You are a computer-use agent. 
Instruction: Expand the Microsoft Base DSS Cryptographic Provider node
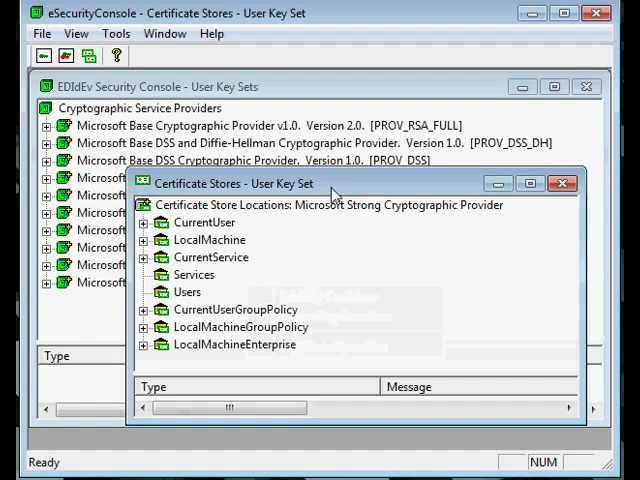[x=47, y=162]
